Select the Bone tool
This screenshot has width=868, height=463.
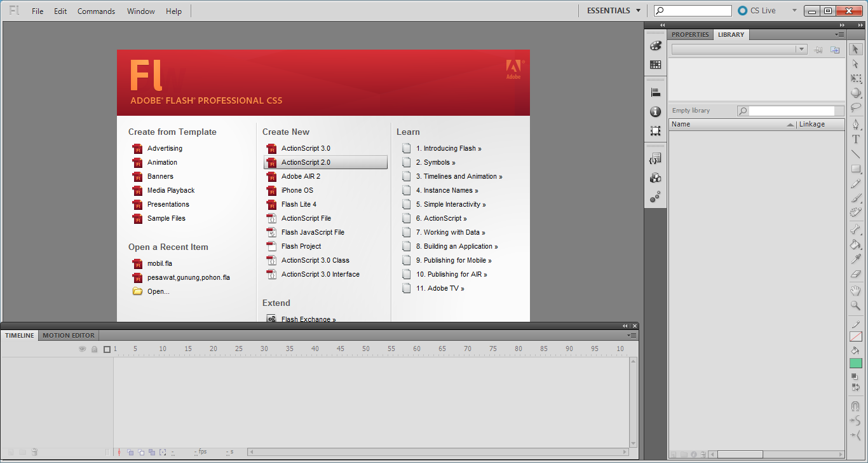856,230
